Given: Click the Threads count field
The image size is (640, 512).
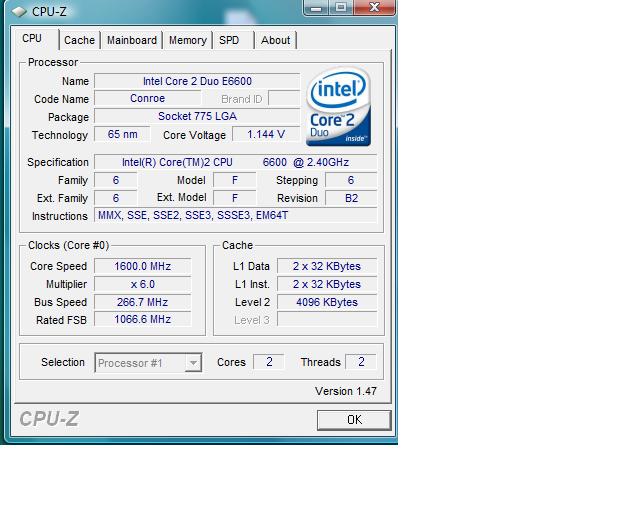Looking at the screenshot, I should tap(361, 362).
